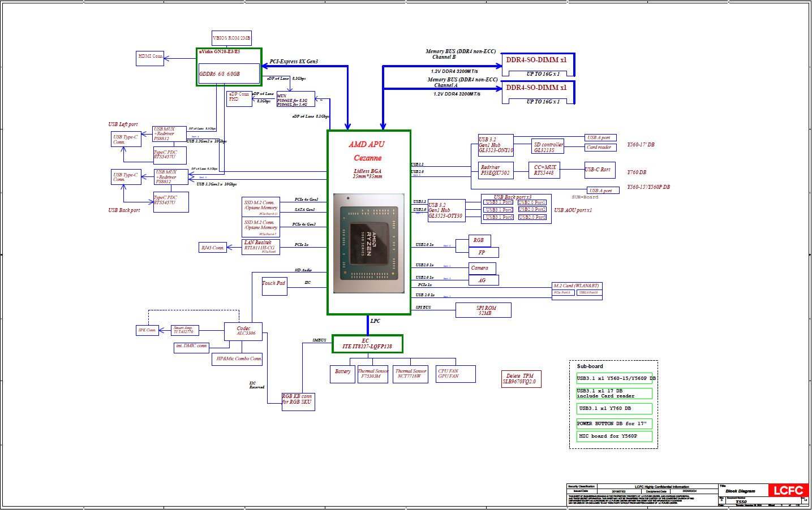Select Lidless BGA 25mm*35mm text
Image resolution: width=812 pixels, height=510 pixels.
point(368,174)
